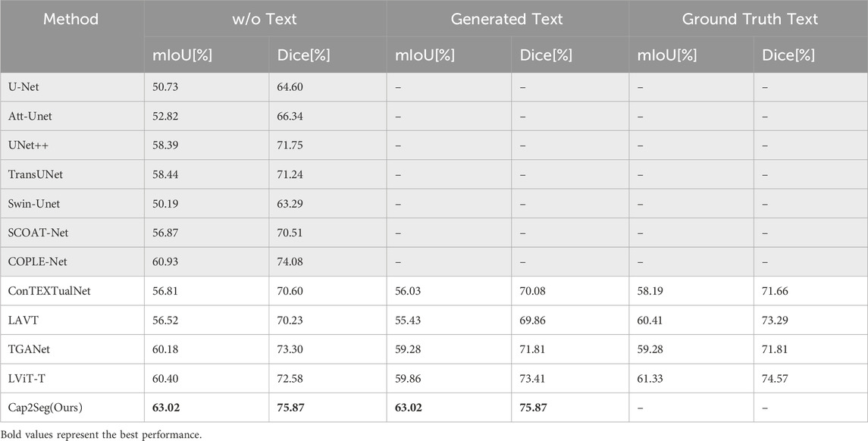Click the bold 75.87 Dice value under Generated Text
The image size is (868, 441).
pyautogui.click(x=533, y=407)
